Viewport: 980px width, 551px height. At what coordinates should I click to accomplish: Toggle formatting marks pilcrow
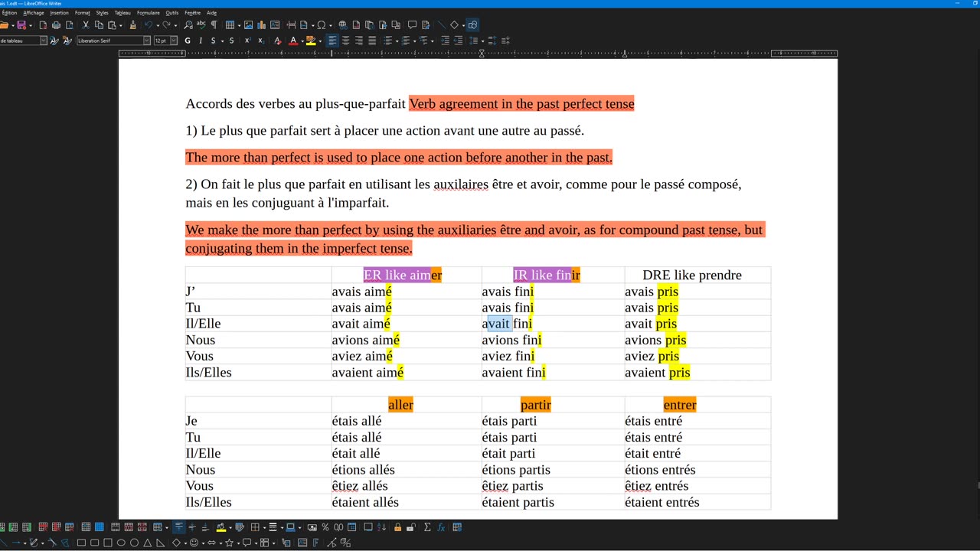(x=214, y=25)
